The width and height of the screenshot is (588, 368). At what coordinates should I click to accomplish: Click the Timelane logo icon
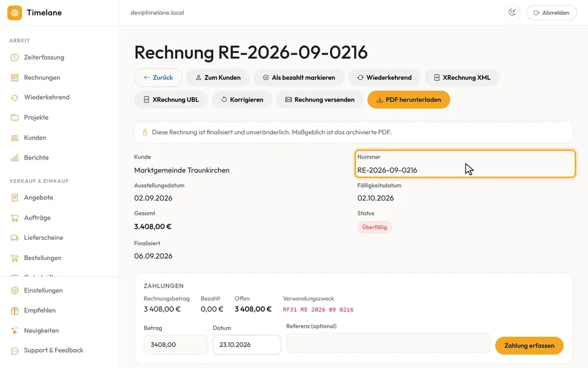pos(15,13)
